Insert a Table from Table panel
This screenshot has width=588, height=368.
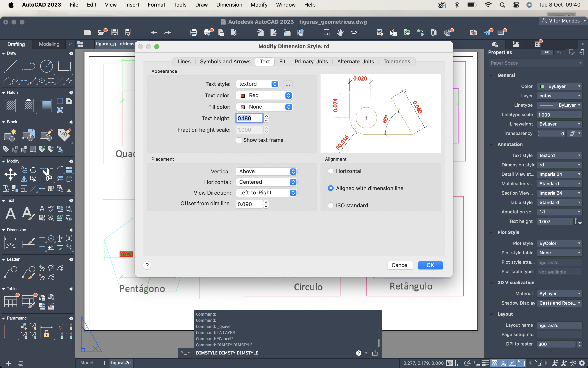[11, 301]
